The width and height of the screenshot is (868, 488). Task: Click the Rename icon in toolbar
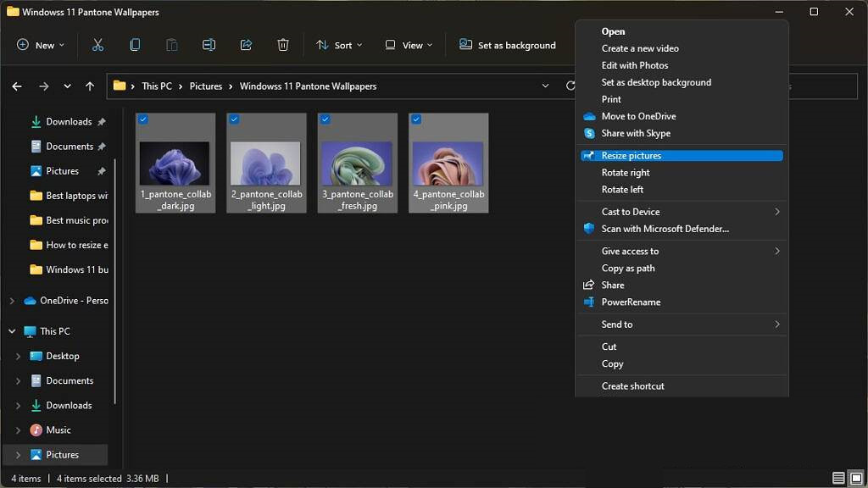[209, 45]
